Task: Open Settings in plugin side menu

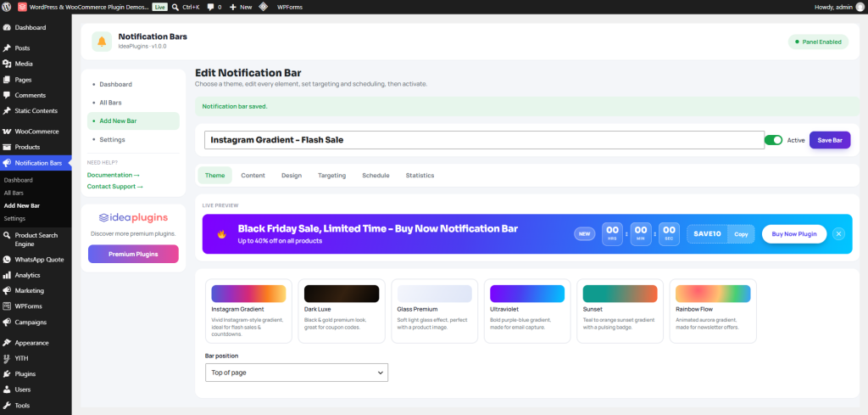Action: (133, 140)
